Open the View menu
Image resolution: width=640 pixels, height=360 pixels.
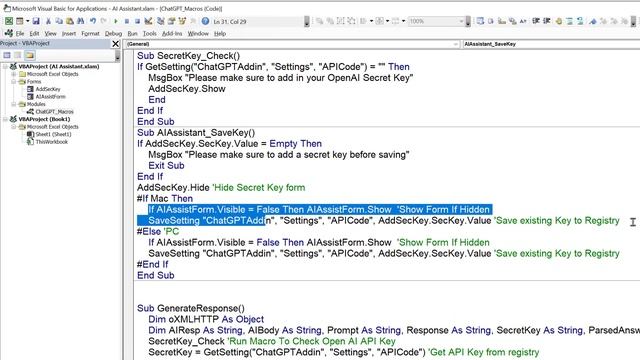coord(50,33)
